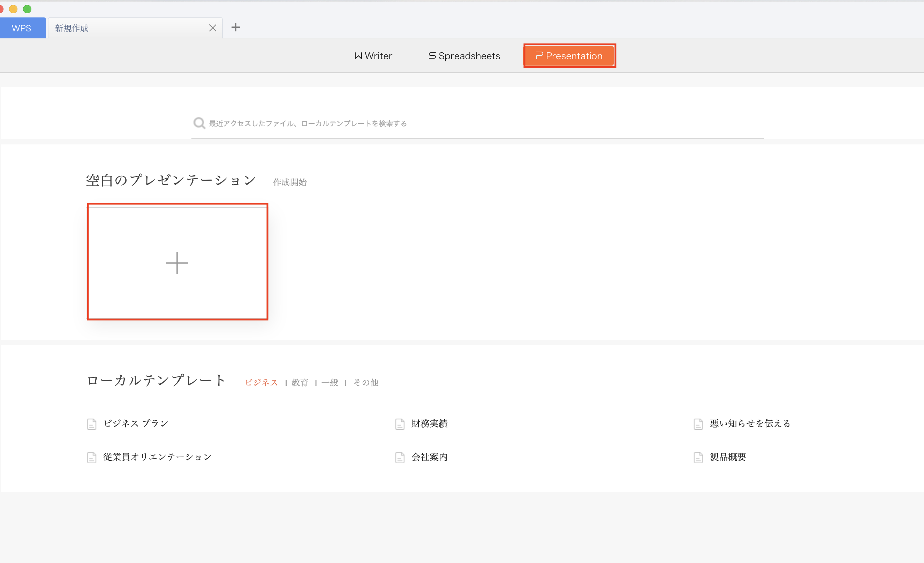
Task: Open the ビジネス プラン template icon
Action: 92,424
